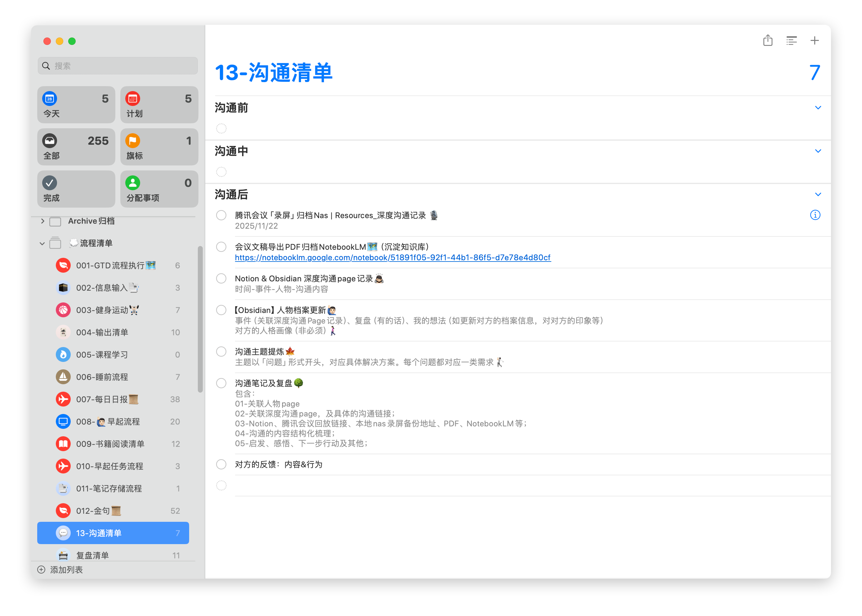Mark 对方的反馈 reminder as done

click(221, 464)
